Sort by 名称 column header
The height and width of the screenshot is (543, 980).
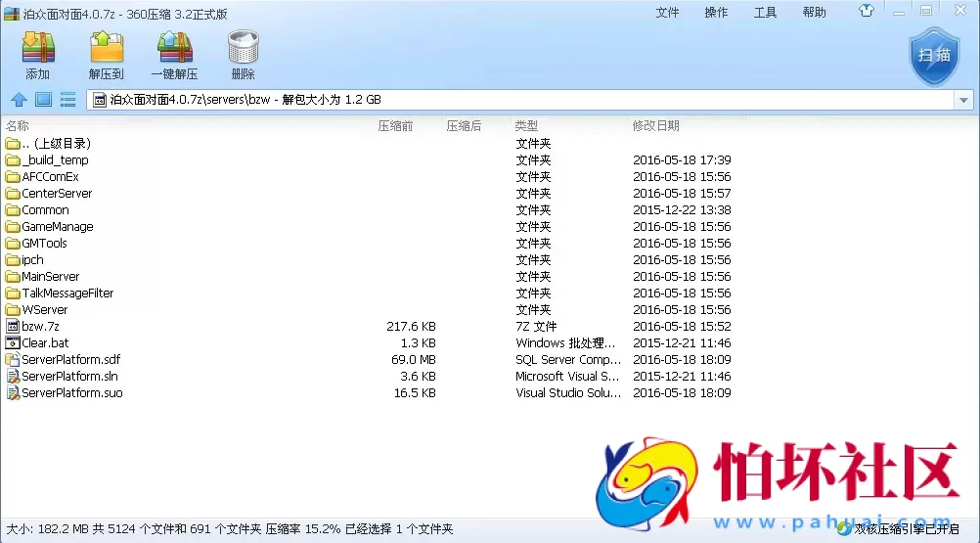[19, 125]
